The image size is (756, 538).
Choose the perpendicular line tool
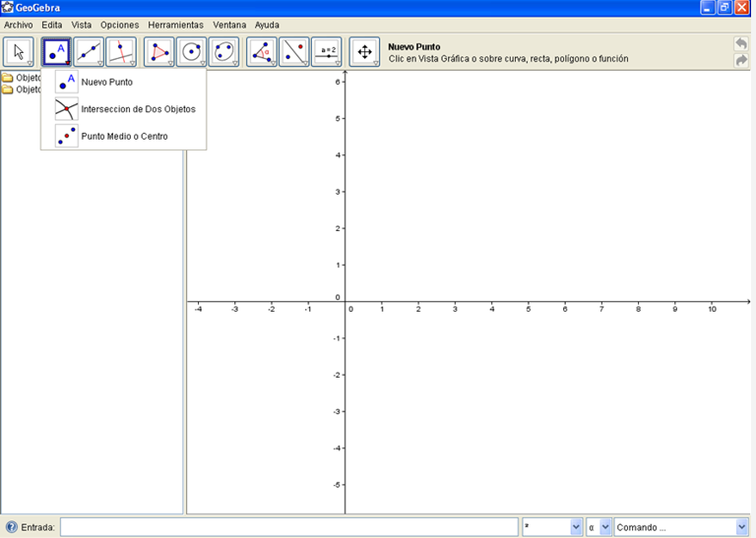(121, 52)
